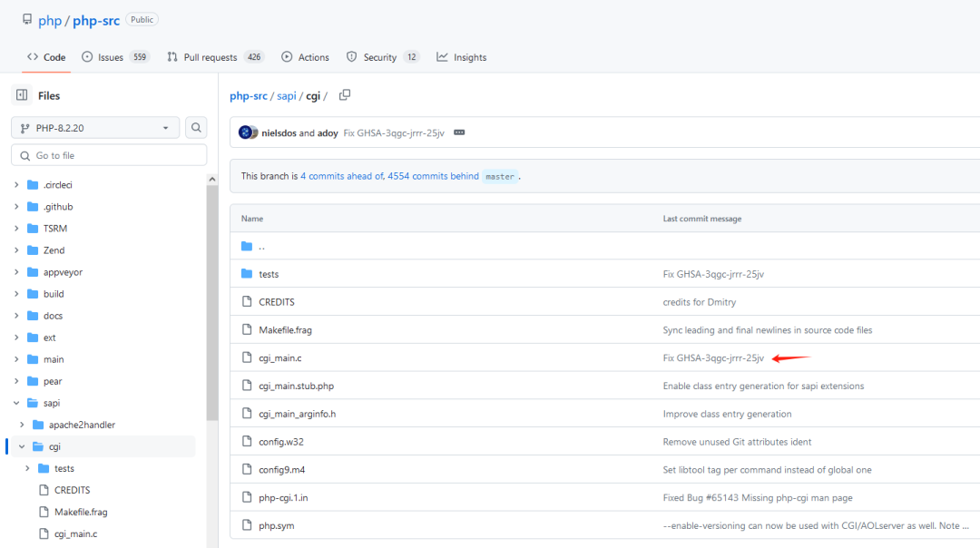Click the tests folder icon in file list

[x=247, y=274]
